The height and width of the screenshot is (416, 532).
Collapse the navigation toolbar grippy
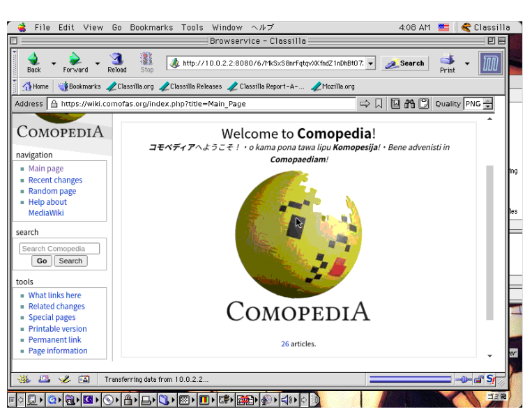point(15,63)
